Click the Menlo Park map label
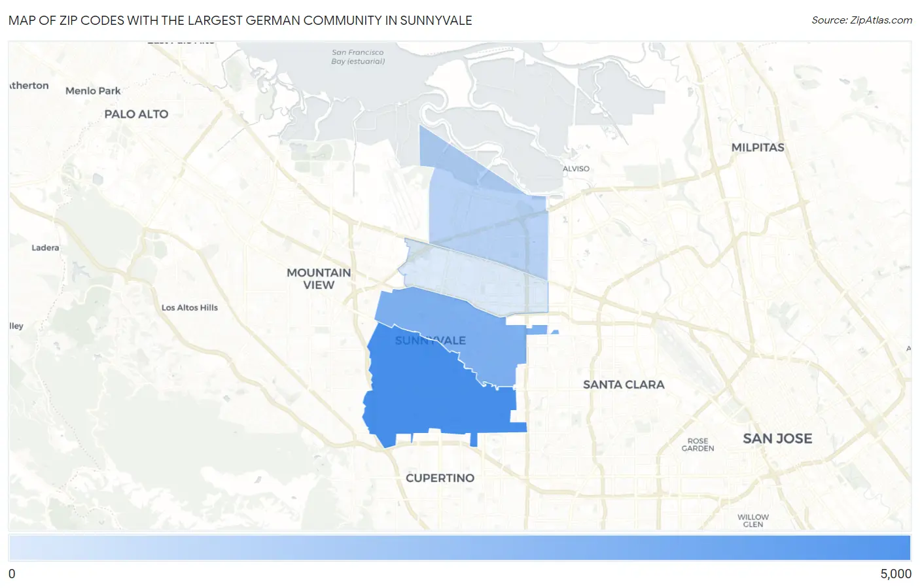Screen dimensions: 920x588 [93, 91]
